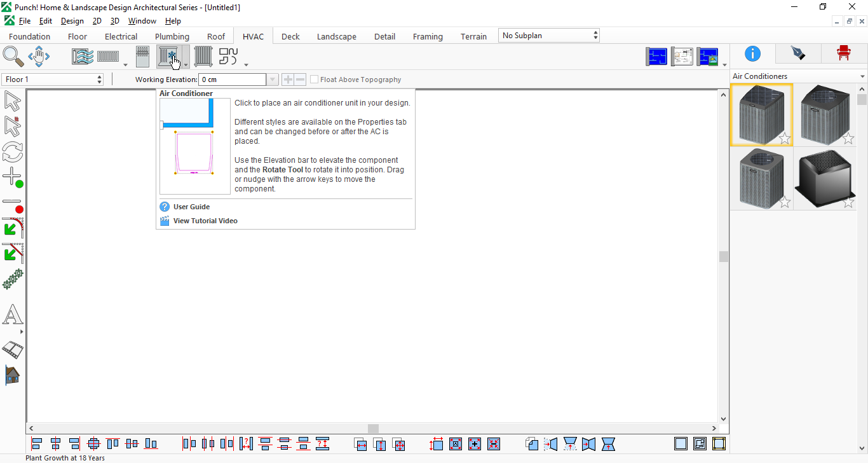
Task: Open the Air Conditioners category dropdown
Action: pos(799,76)
